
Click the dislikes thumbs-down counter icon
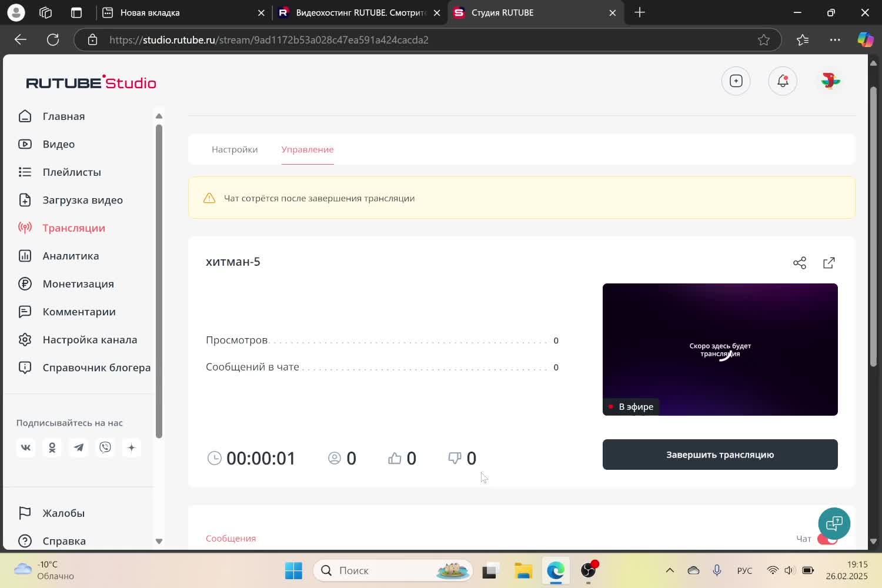coord(455,458)
